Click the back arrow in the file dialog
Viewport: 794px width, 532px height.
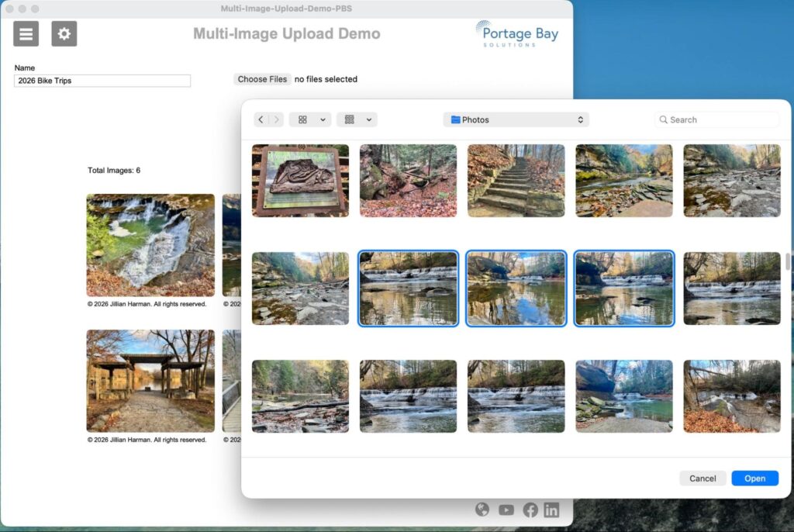[261, 119]
